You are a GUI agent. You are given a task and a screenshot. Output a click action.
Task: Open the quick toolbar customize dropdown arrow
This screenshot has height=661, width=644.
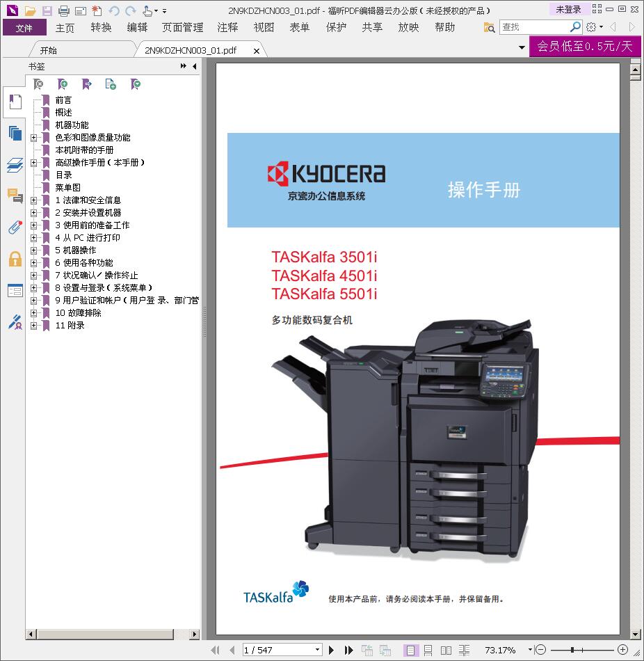coord(164,11)
